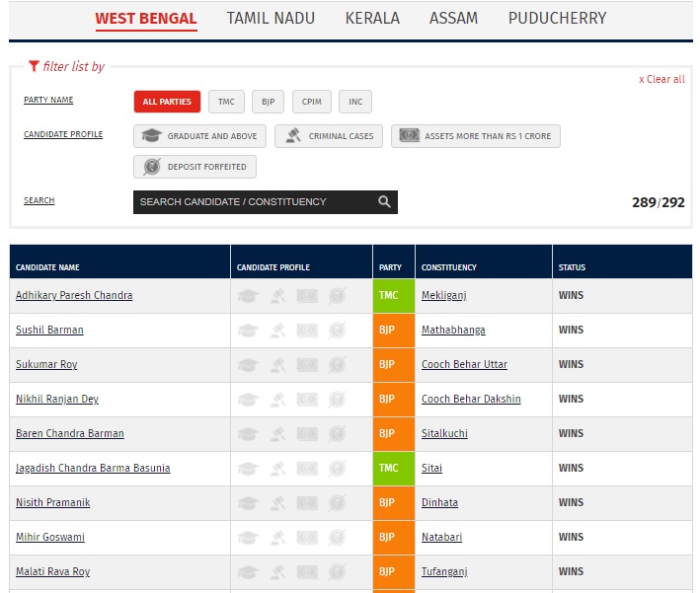
Task: Click banknote icon in Baren Chandra Barman row
Action: [307, 434]
